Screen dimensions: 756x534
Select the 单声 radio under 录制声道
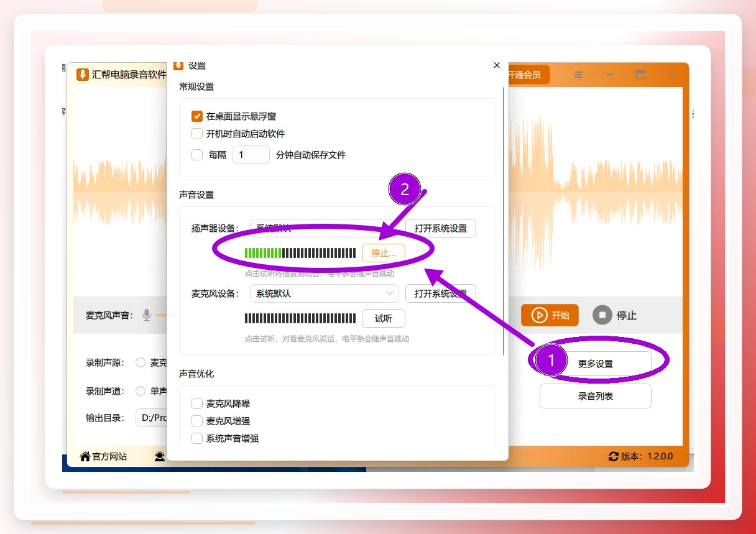[x=141, y=391]
